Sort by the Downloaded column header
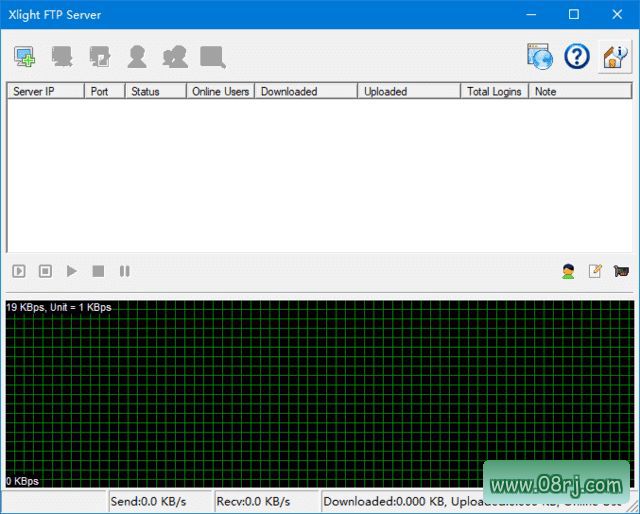Viewport: 640px width, 514px height. [306, 91]
